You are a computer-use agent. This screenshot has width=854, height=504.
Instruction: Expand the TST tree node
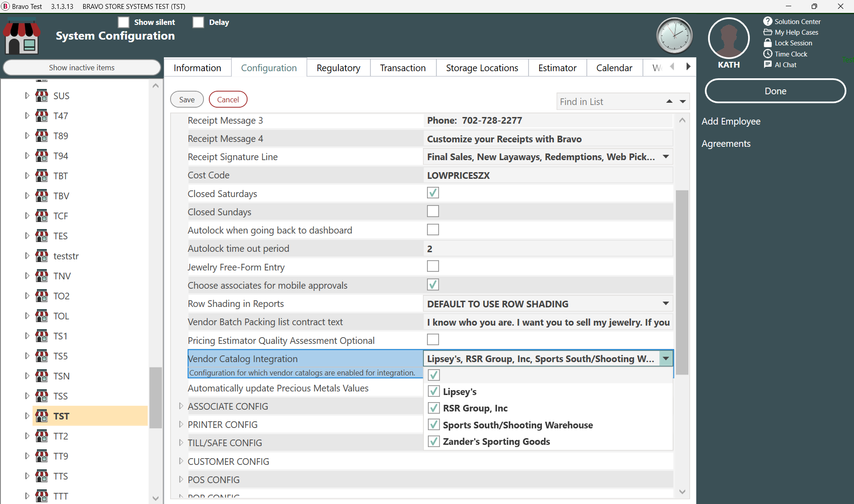27,416
